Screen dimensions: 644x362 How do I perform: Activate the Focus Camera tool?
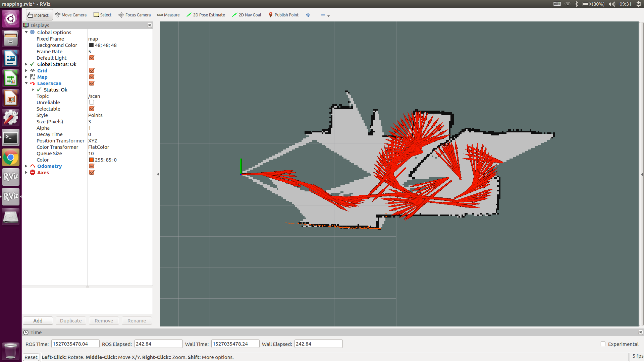[135, 15]
